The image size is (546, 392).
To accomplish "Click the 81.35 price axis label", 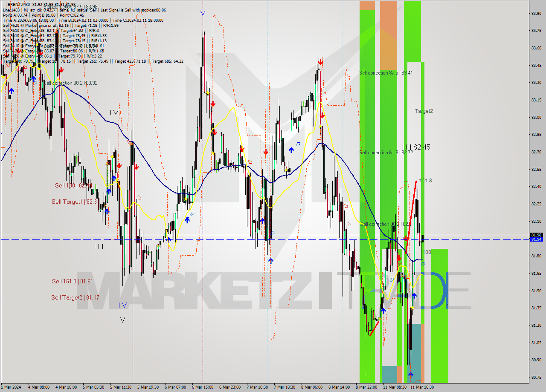I will pyautogui.click(x=536, y=308).
